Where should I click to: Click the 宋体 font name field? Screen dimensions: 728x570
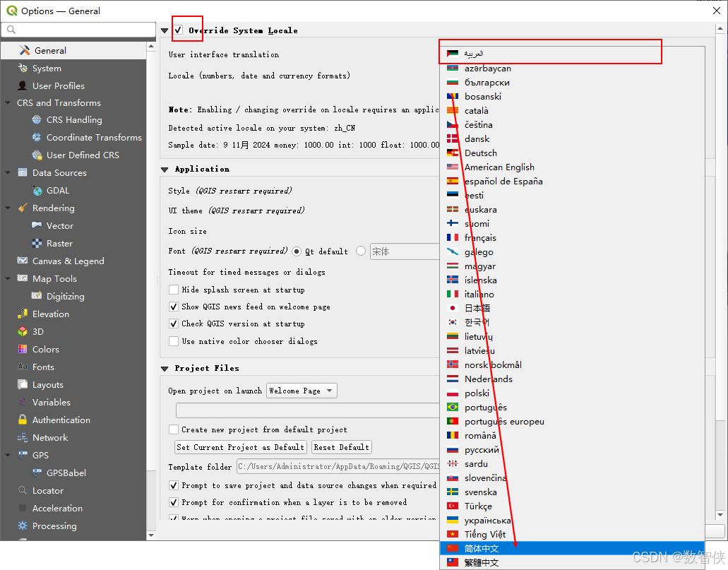(x=405, y=251)
